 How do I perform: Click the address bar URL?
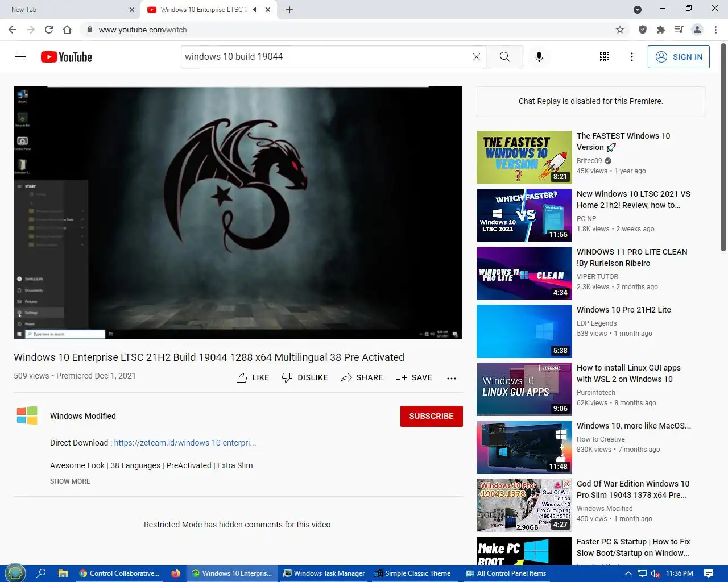pos(143,30)
